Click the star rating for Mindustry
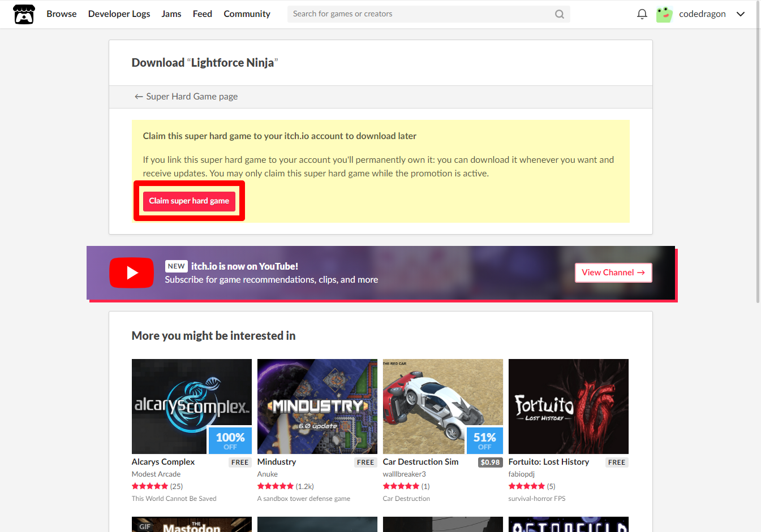 pyautogui.click(x=276, y=486)
